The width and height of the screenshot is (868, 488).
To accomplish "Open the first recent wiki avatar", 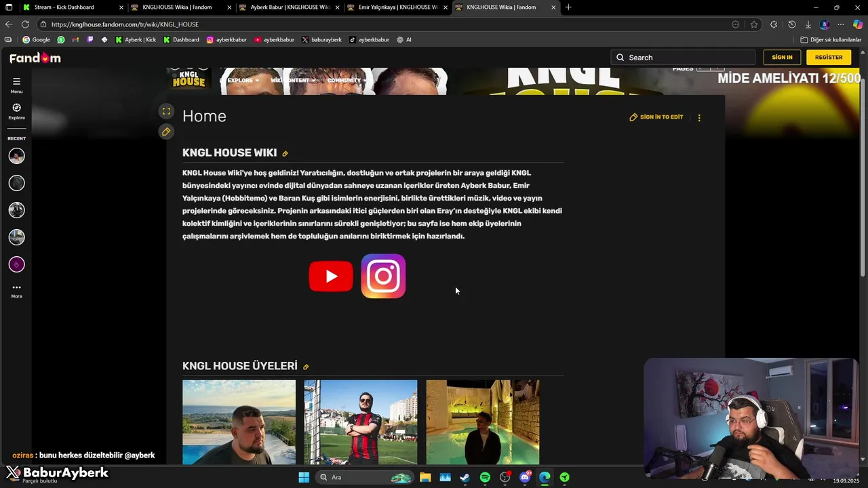I will point(17,156).
